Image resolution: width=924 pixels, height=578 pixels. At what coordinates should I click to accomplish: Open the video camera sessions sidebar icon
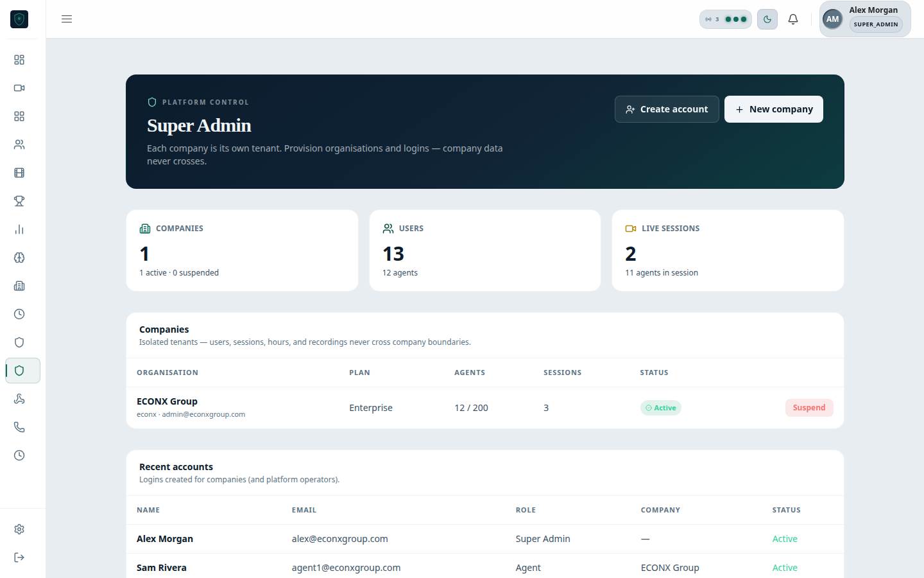(19, 88)
